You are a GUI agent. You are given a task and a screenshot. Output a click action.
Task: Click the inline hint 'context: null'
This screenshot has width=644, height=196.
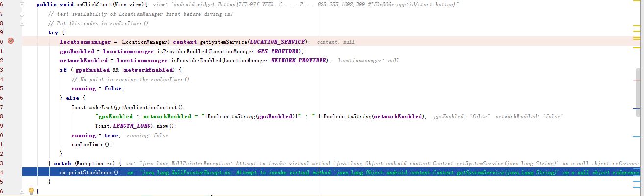[x=336, y=42]
